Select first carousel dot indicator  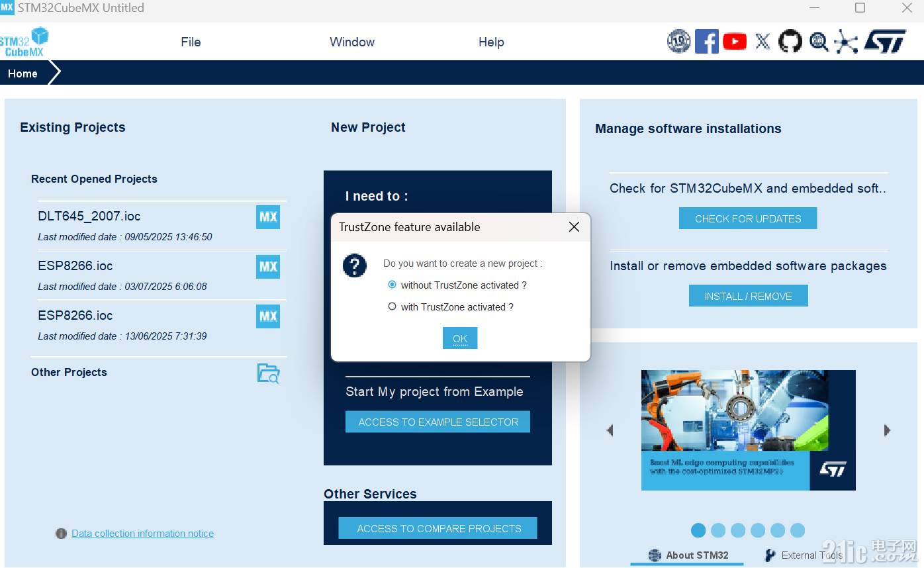coord(698,530)
